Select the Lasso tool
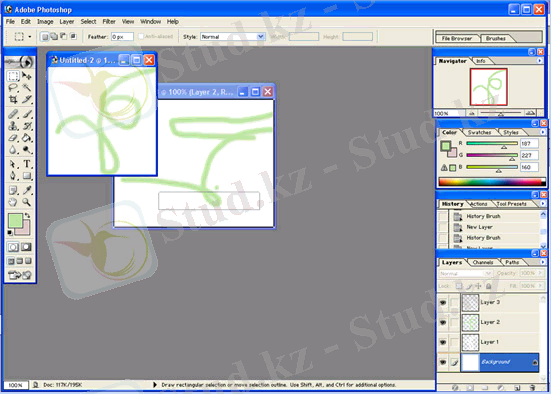The image size is (551, 394). (13, 88)
